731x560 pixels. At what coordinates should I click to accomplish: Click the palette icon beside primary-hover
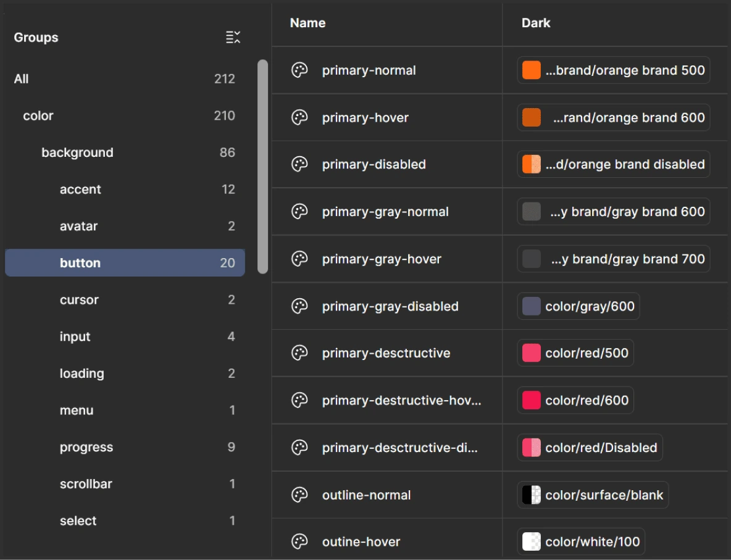[x=299, y=117]
